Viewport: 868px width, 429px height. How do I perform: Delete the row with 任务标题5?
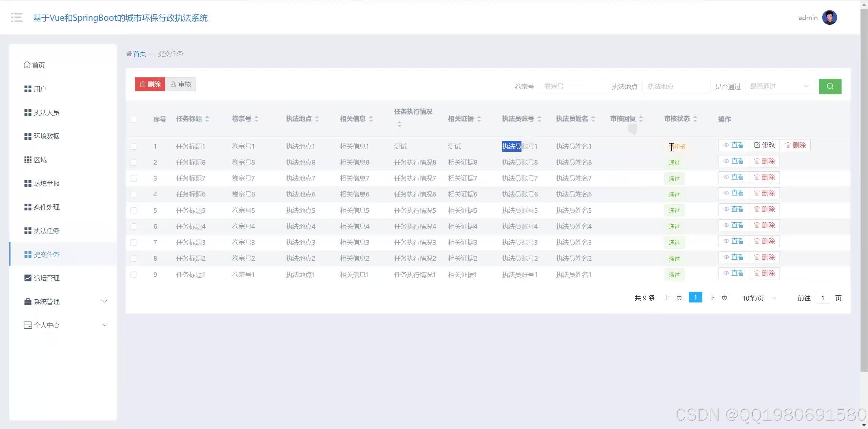click(x=764, y=209)
